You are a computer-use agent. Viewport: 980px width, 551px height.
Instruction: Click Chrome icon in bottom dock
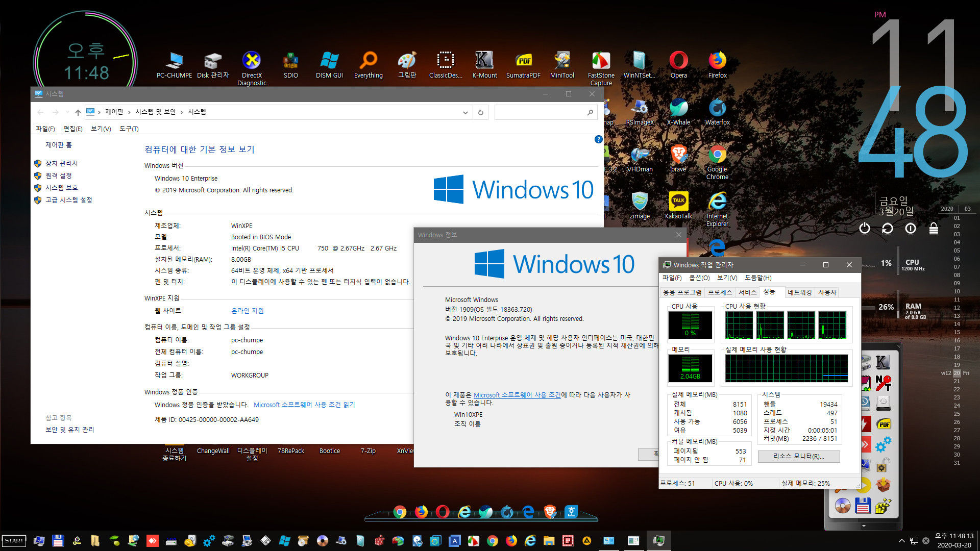point(400,512)
